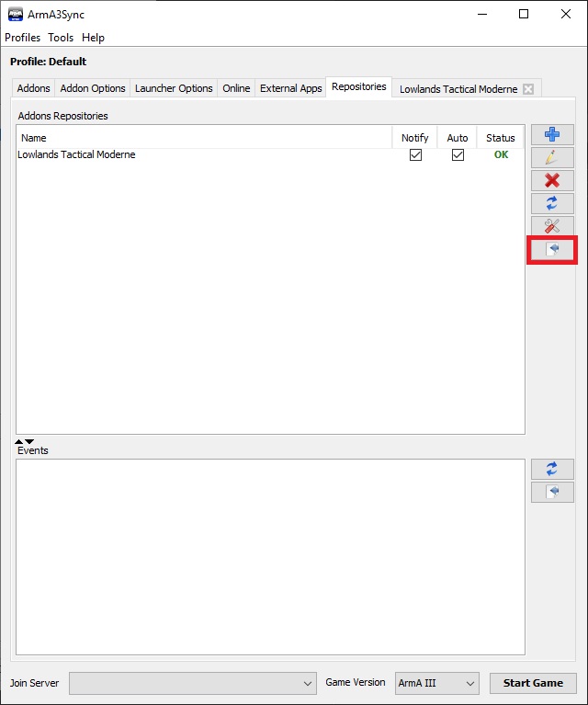Open the Game Version ArmA III dropdown
This screenshot has width=588, height=705.
pos(437,683)
